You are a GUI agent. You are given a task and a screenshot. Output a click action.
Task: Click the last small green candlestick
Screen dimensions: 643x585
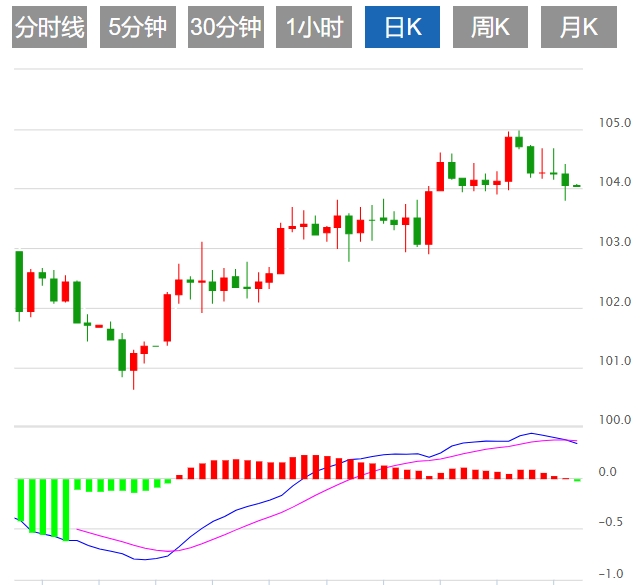[x=577, y=186]
